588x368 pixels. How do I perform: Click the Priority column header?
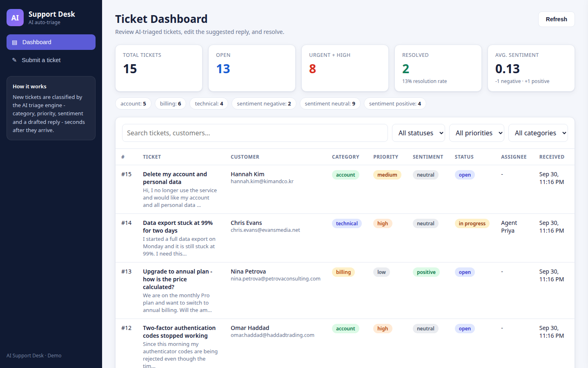click(x=385, y=157)
